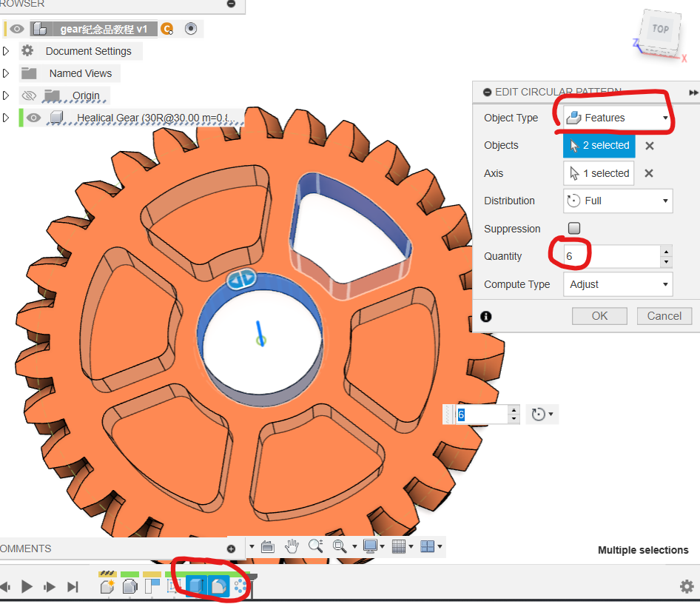
Task: Click Cancel in Edit Circular Pattern
Action: 664,316
